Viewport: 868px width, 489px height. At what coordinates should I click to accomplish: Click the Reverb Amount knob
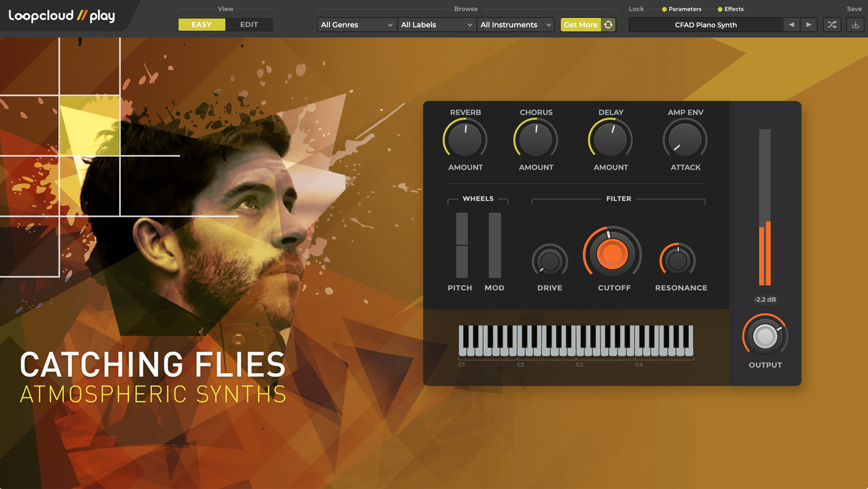pyautogui.click(x=465, y=139)
